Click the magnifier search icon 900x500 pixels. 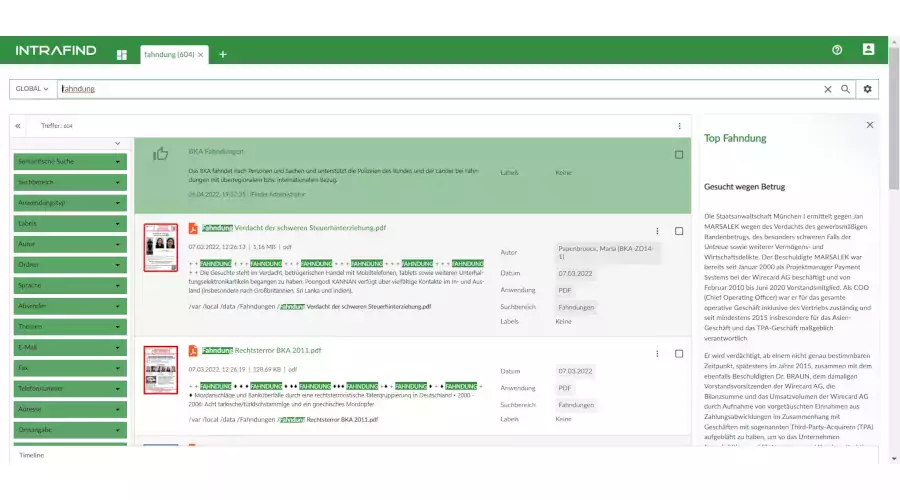click(845, 89)
